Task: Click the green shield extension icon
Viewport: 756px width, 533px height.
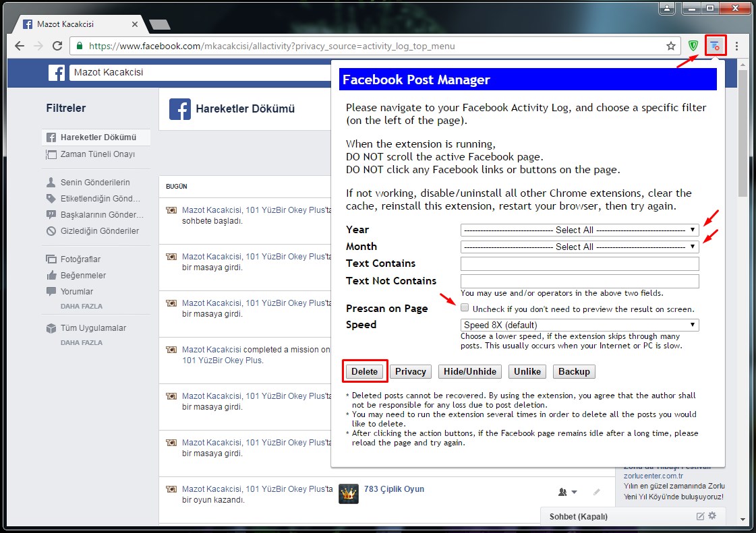Action: pos(693,46)
